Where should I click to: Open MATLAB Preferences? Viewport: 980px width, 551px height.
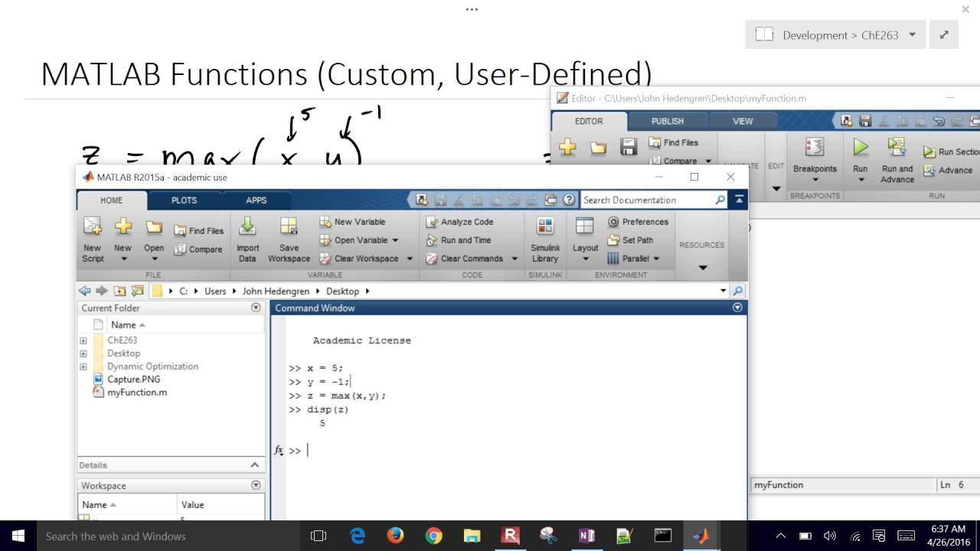pyautogui.click(x=638, y=222)
